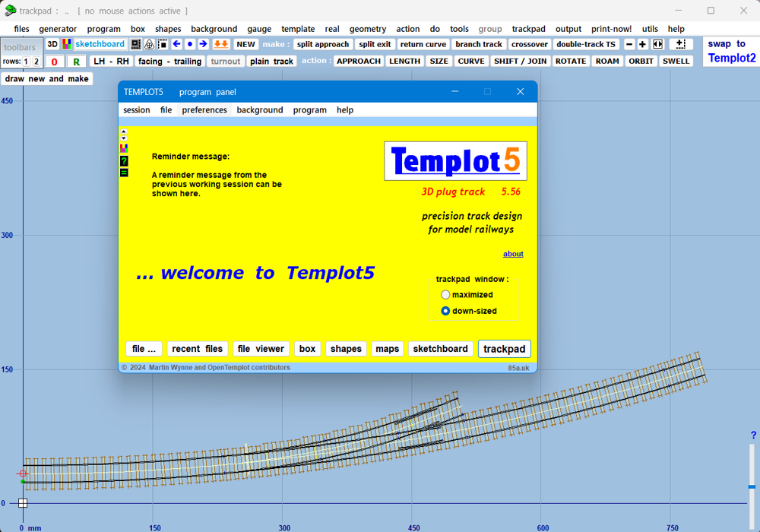
Task: Click the red 0 button
Action: pyautogui.click(x=54, y=62)
